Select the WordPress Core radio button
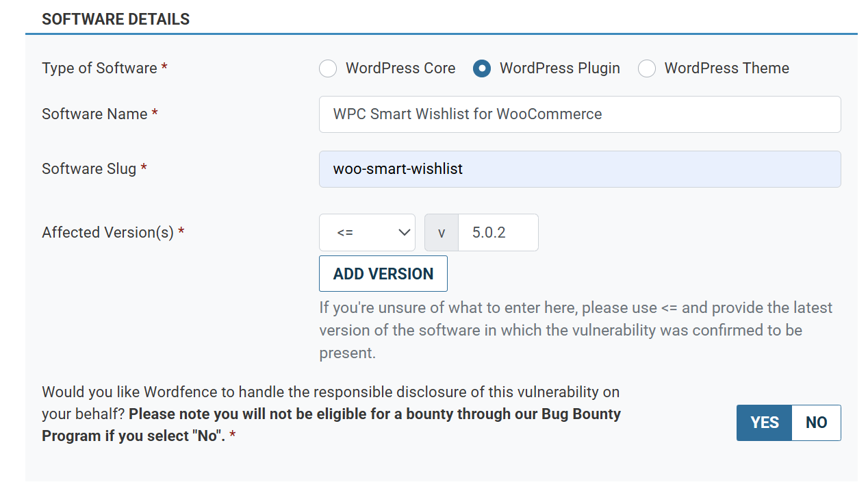Screen dimensions: 868x491 [x=328, y=68]
